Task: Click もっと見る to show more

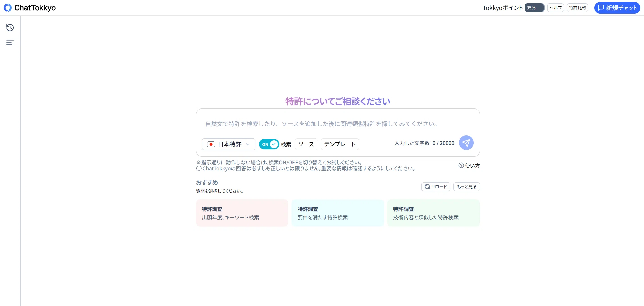Action: pos(467,187)
